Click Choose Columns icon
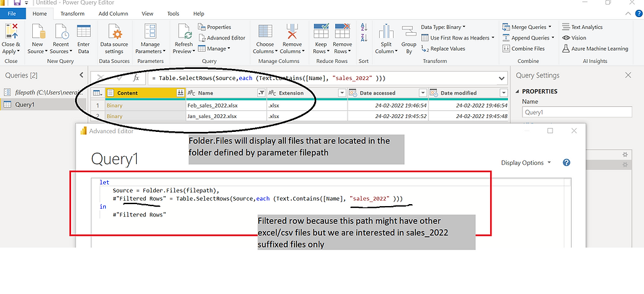The image size is (644, 294). click(x=265, y=31)
